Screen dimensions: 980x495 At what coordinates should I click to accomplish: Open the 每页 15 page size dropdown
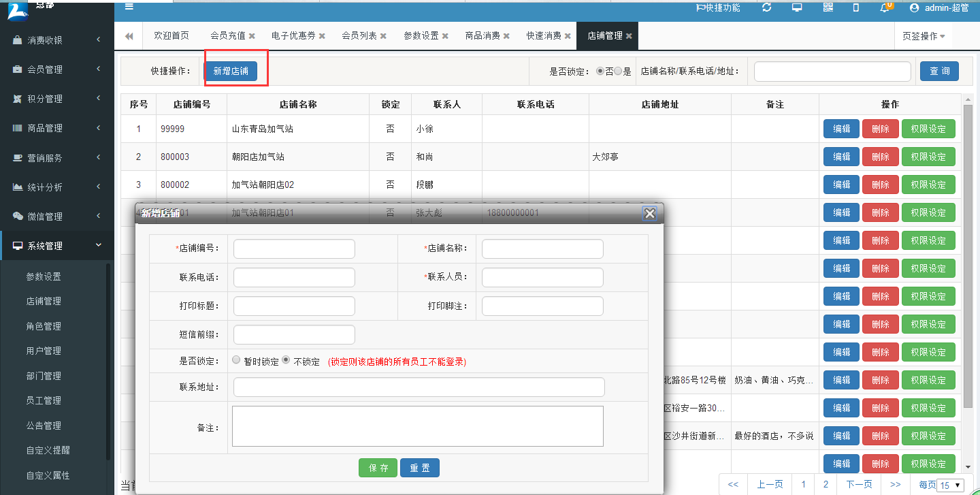(949, 483)
